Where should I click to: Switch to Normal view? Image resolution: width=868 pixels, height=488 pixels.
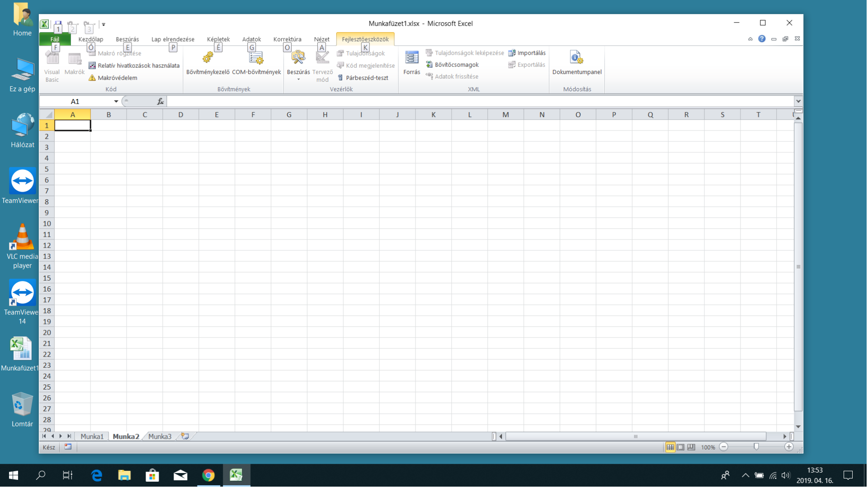click(x=670, y=447)
